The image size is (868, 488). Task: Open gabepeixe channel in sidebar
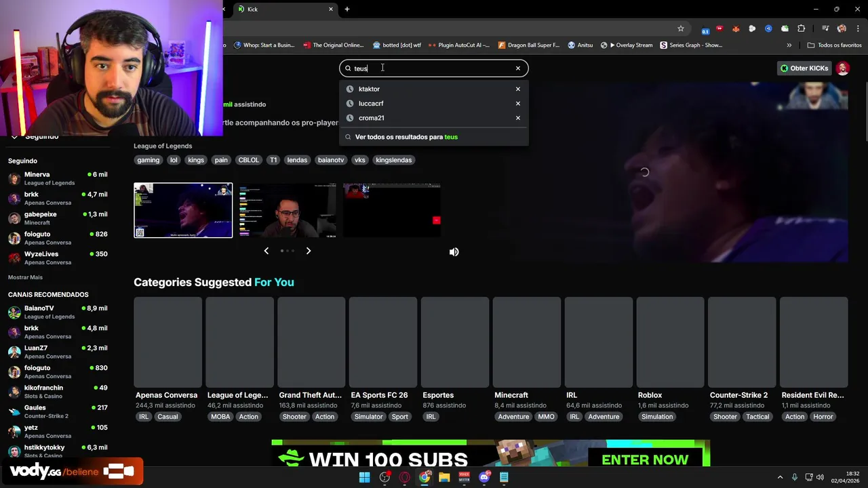coord(58,218)
